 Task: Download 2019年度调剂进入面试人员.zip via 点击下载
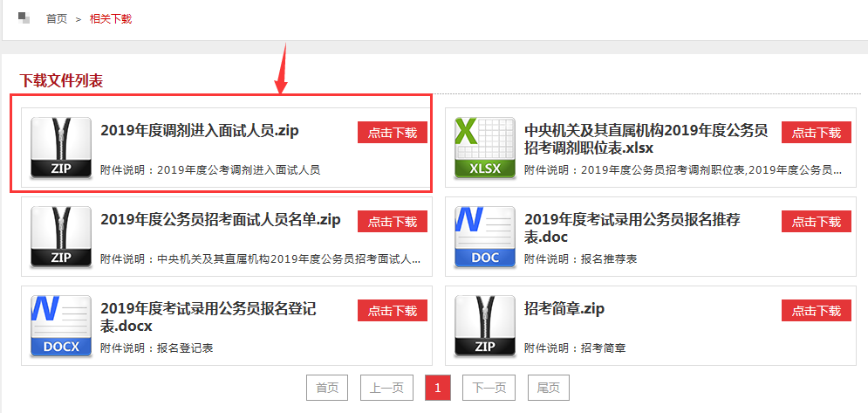[392, 133]
